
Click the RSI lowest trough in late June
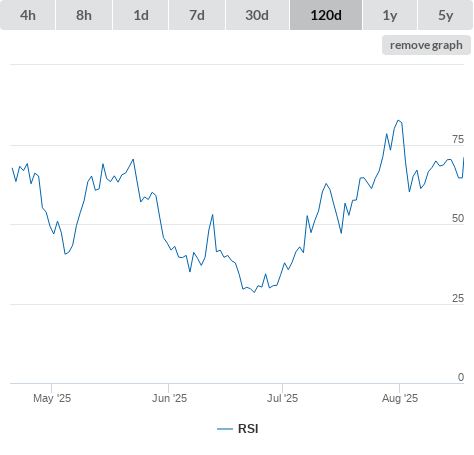(x=254, y=292)
